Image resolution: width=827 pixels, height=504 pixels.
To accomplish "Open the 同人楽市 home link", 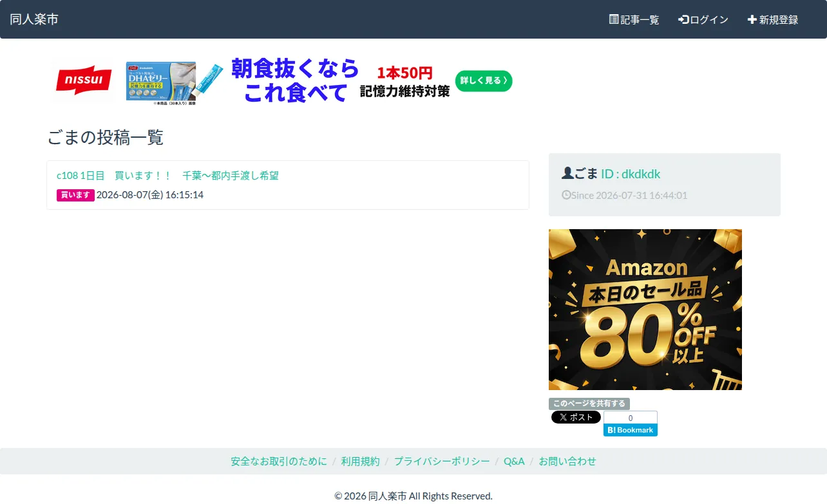I will pos(34,19).
